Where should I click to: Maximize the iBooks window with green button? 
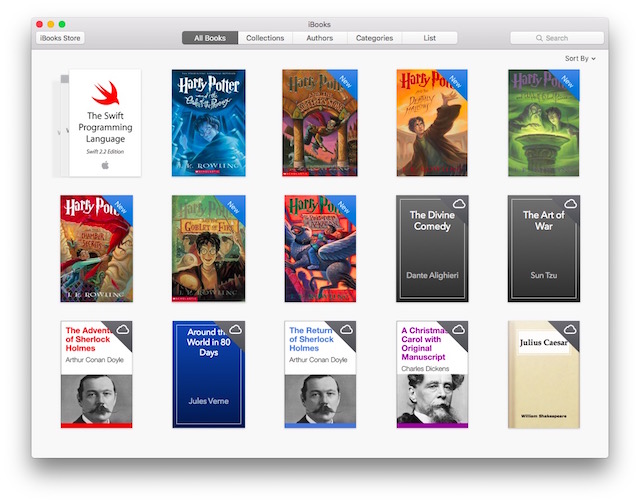coord(62,24)
